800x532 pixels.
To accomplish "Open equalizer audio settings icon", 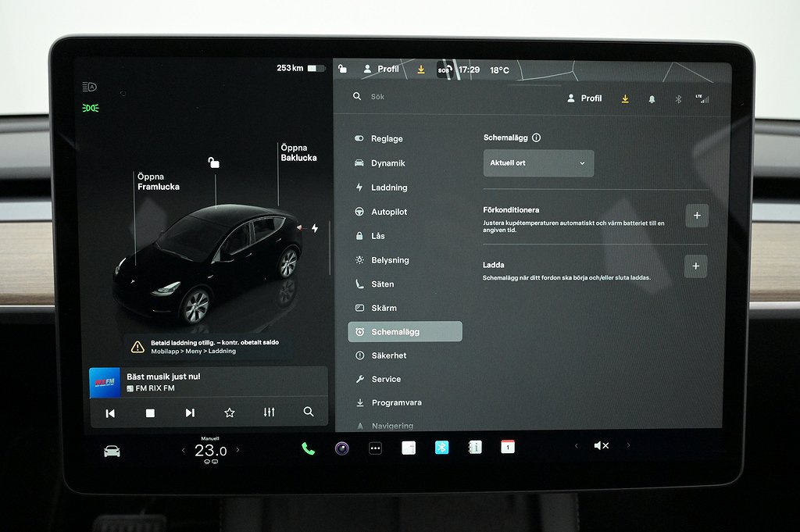I will (269, 412).
